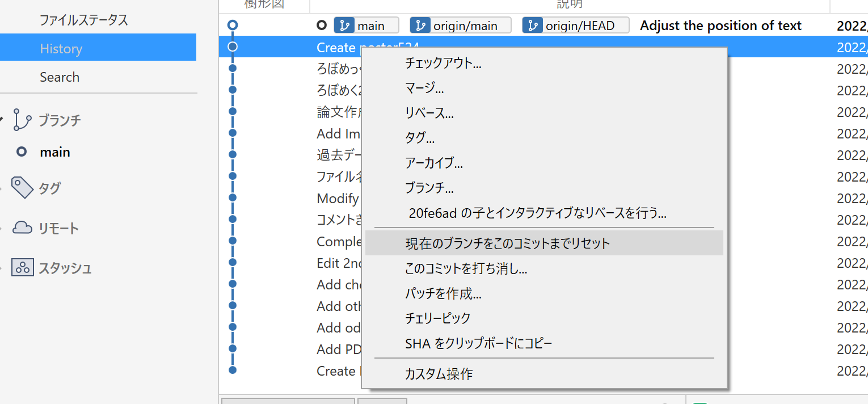Click graph node of selected Create commit
This screenshot has width=868, height=404.
[233, 47]
